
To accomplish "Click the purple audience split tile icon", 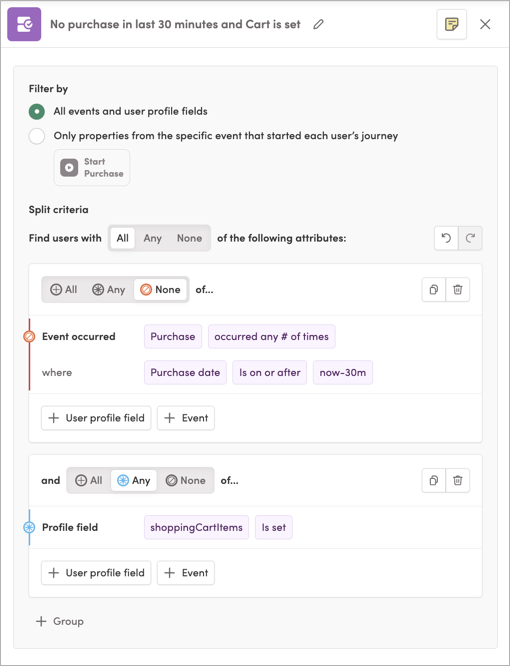I will [24, 24].
